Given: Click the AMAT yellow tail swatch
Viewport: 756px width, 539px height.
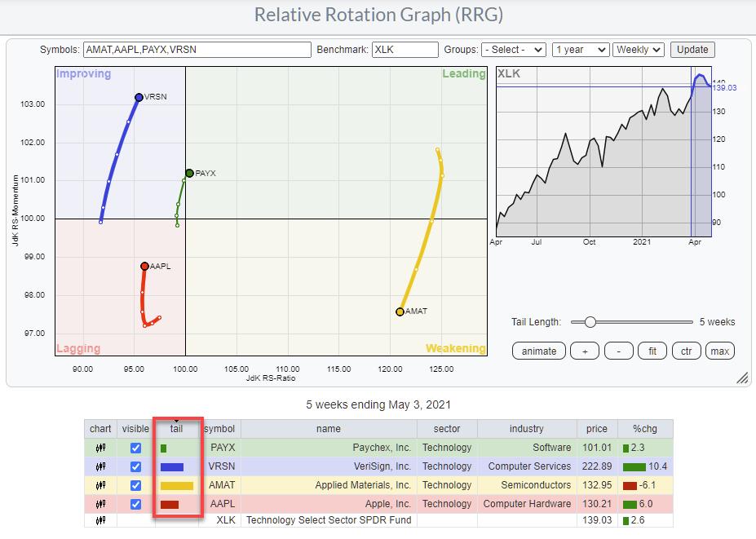Looking at the screenshot, I should pyautogui.click(x=176, y=486).
